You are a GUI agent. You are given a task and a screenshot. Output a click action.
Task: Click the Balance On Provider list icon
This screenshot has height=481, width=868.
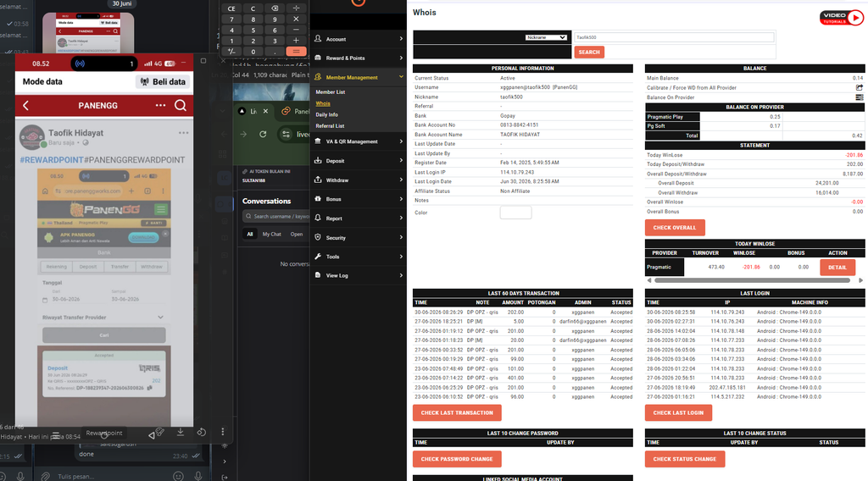(x=860, y=97)
